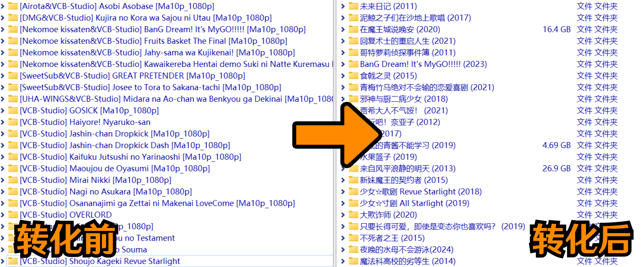This screenshot has width=644, height=267.
Task: Click the folder icon of Nagi no Asukara
Action: point(13,192)
